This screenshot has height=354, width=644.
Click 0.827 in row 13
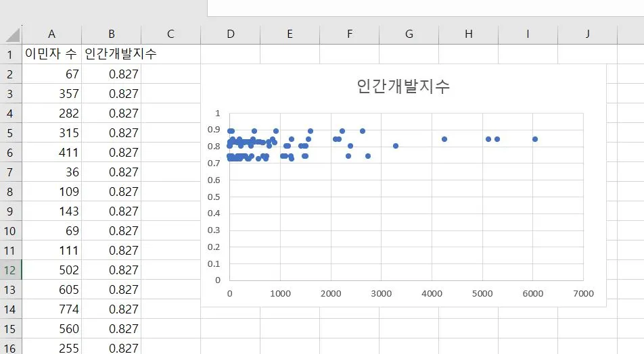click(x=112, y=290)
